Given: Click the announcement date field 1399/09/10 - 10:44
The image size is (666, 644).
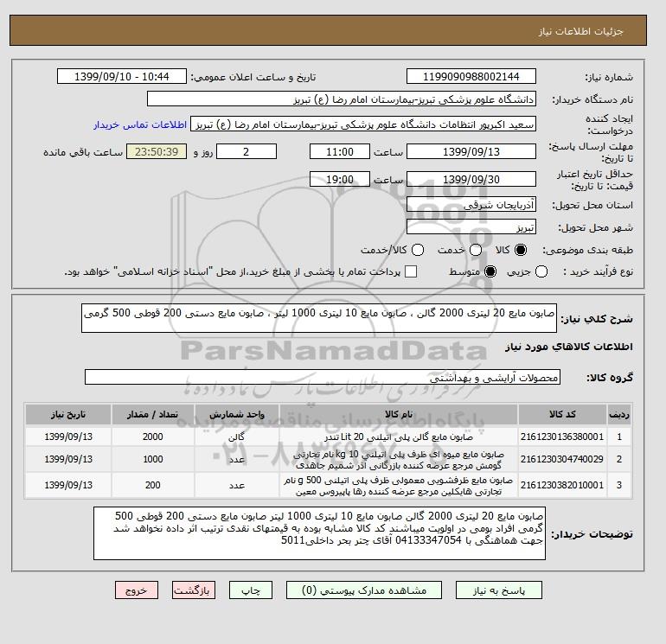Looking at the screenshot, I should pos(122,76).
